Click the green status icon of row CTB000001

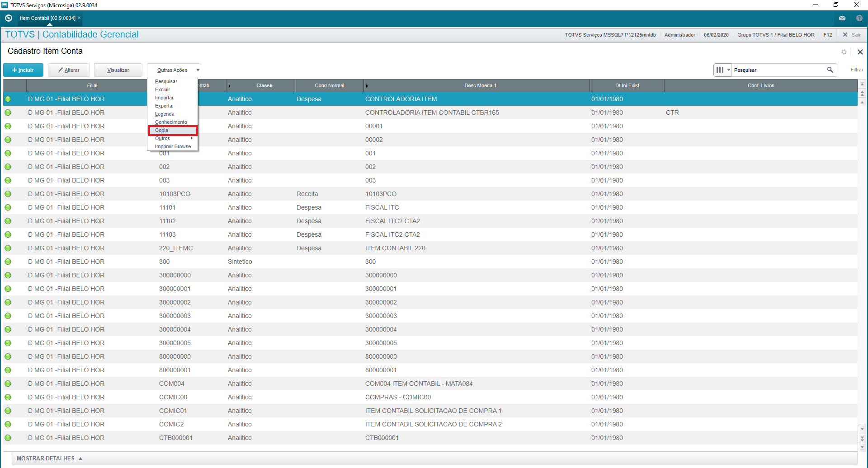pos(8,438)
